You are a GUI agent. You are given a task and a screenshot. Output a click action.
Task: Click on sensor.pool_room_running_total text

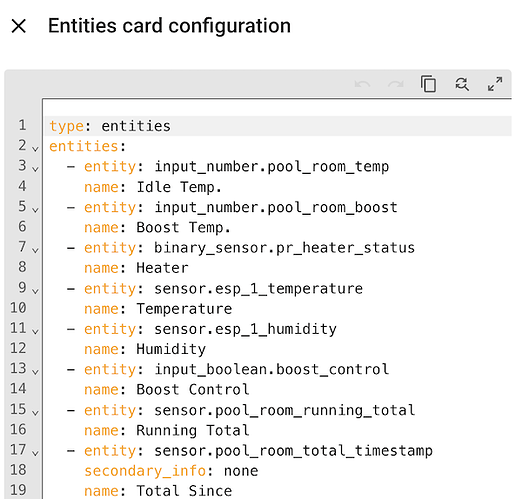click(x=285, y=410)
